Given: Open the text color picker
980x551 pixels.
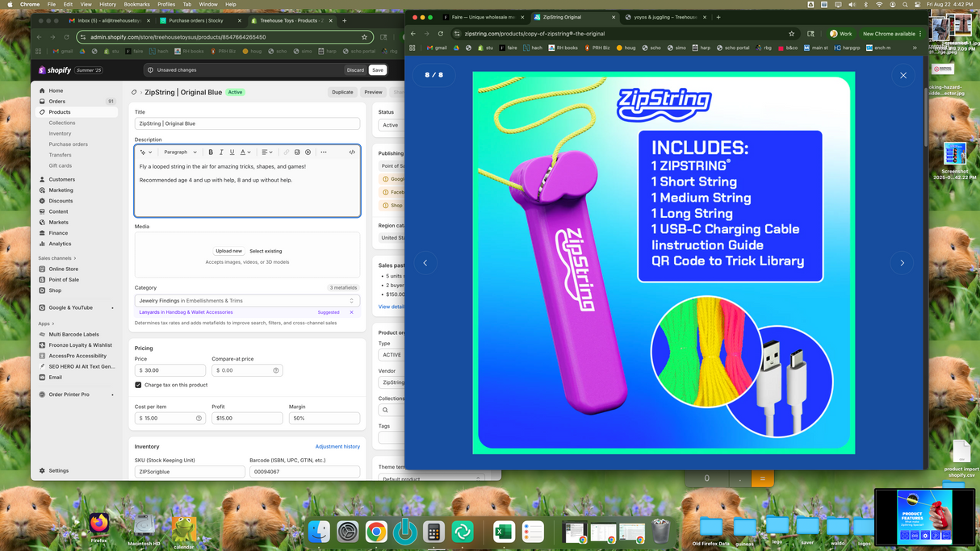Looking at the screenshot, I should point(245,152).
